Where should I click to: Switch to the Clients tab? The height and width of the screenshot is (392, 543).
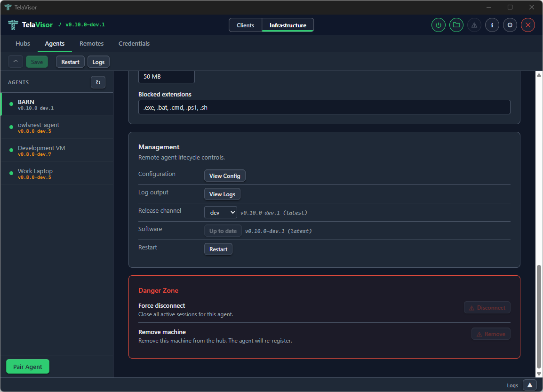(245, 25)
